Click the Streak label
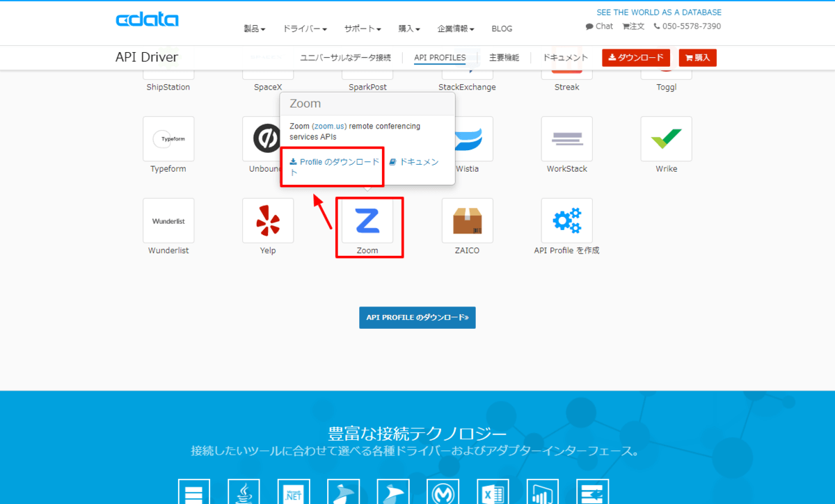Viewport: 835px width, 504px height. coord(567,88)
